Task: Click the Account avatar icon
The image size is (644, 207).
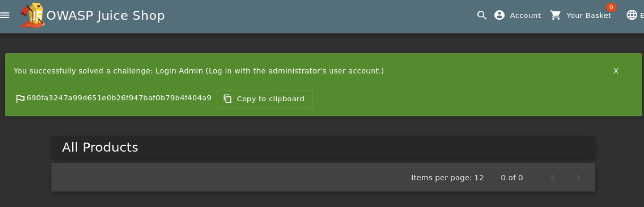Action: pyautogui.click(x=499, y=16)
